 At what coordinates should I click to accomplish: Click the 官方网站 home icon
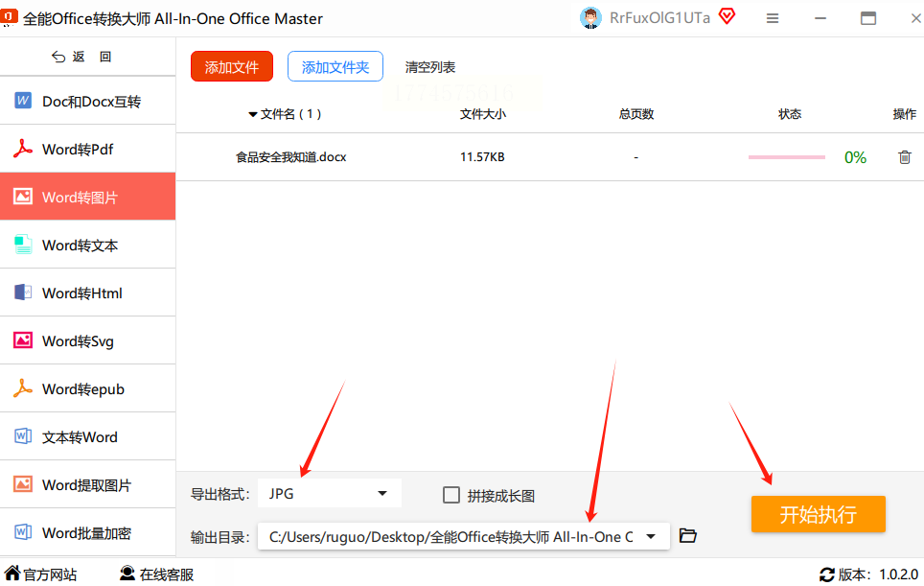coord(12,573)
